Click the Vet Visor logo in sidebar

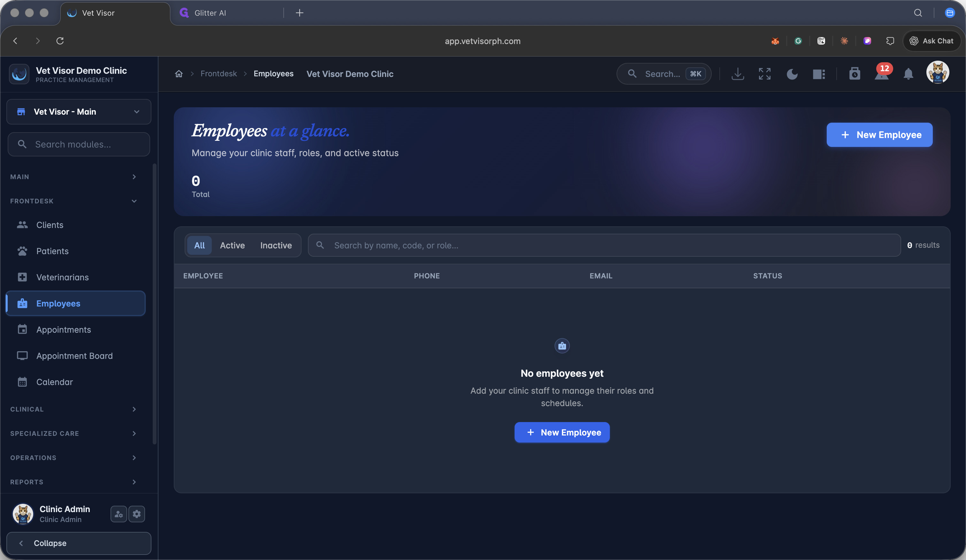tap(19, 74)
